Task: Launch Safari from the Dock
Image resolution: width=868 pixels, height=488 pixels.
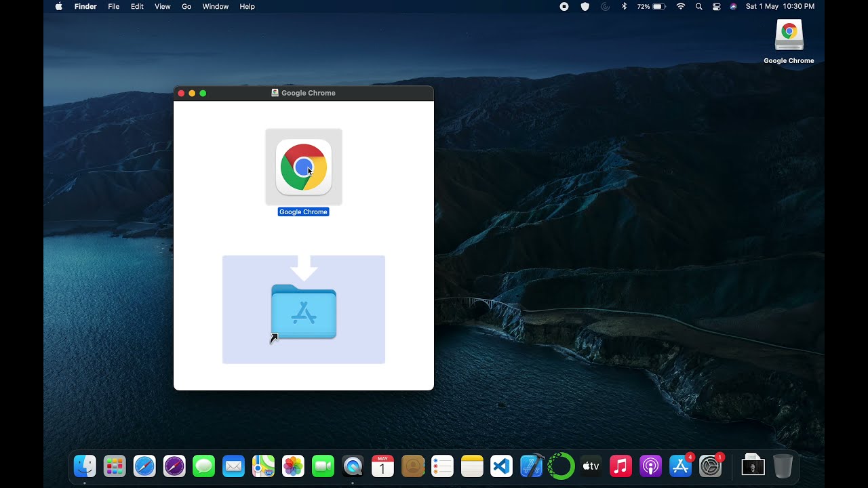Action: (x=144, y=466)
